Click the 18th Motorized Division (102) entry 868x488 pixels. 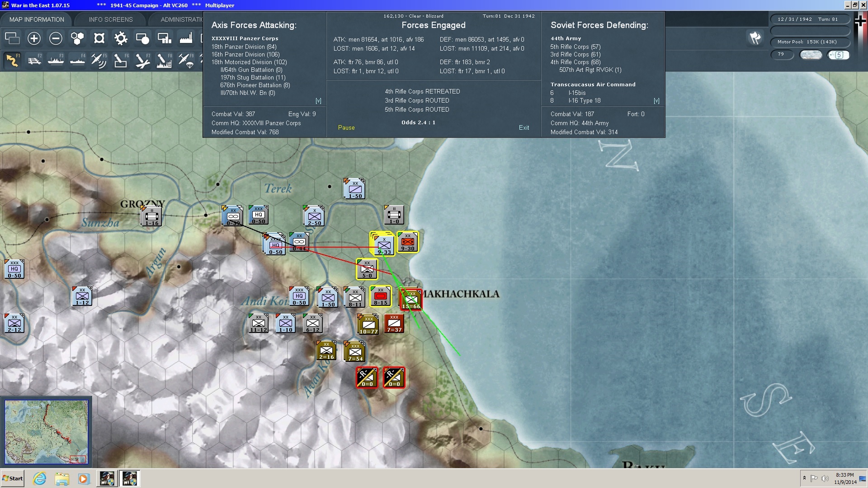(249, 62)
